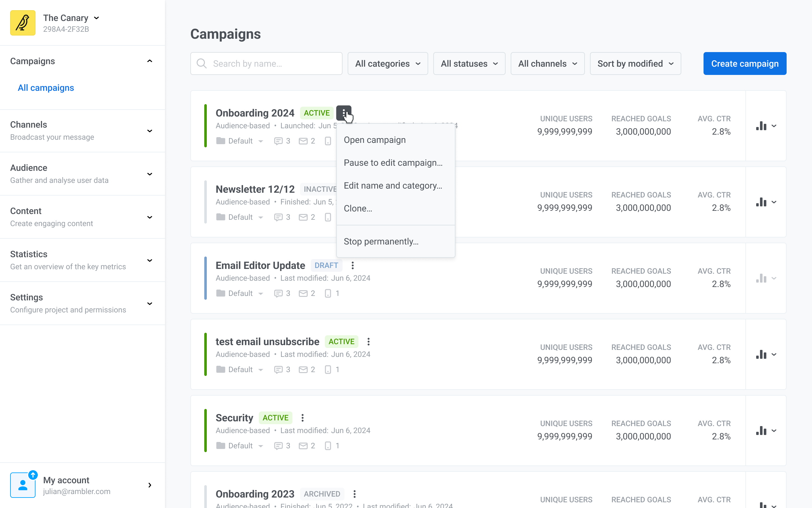Expand the Audience sidebar section

tap(150, 174)
